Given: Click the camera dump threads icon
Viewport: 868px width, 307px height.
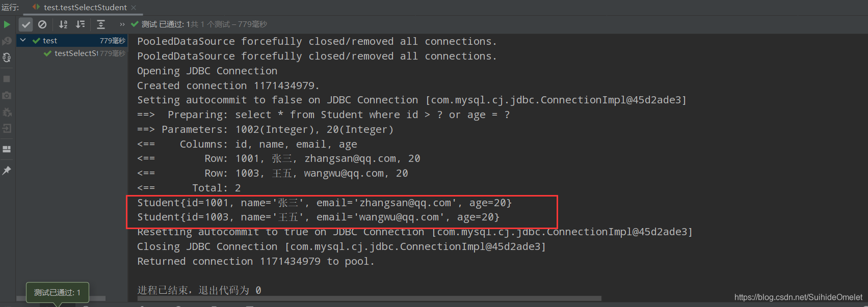Looking at the screenshot, I should tap(7, 95).
